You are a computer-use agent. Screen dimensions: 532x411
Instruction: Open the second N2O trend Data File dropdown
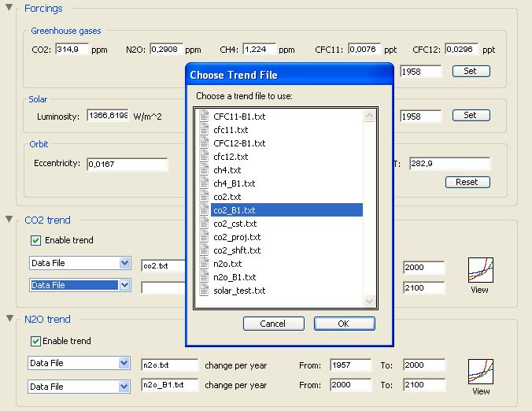click(x=124, y=387)
